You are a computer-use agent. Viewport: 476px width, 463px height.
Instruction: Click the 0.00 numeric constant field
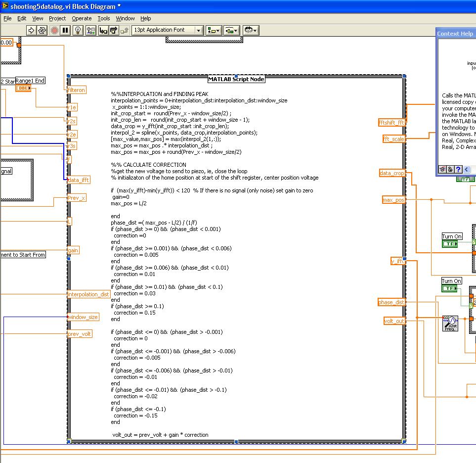coord(7,43)
